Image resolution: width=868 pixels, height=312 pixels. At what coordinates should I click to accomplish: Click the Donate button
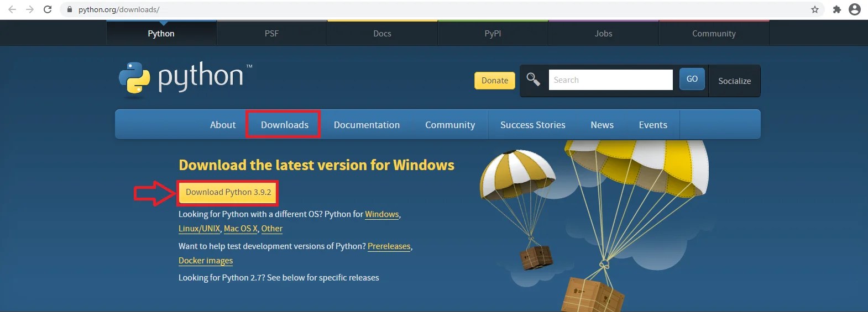(x=495, y=81)
